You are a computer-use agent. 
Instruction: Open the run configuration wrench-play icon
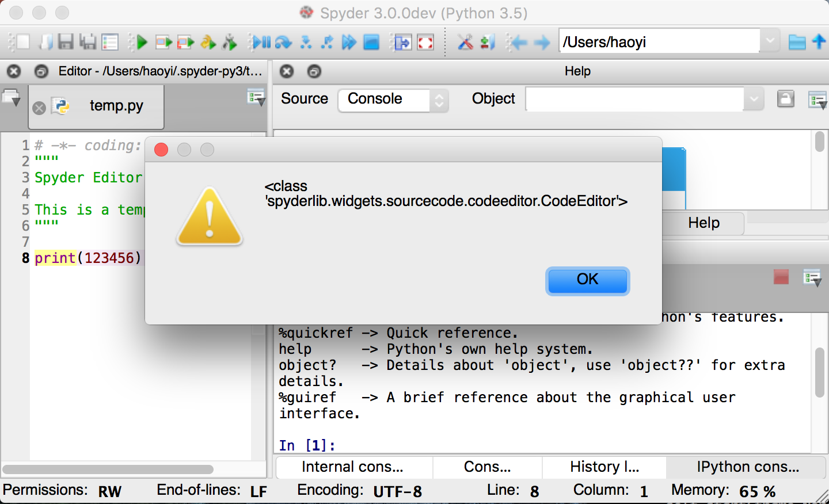[230, 42]
